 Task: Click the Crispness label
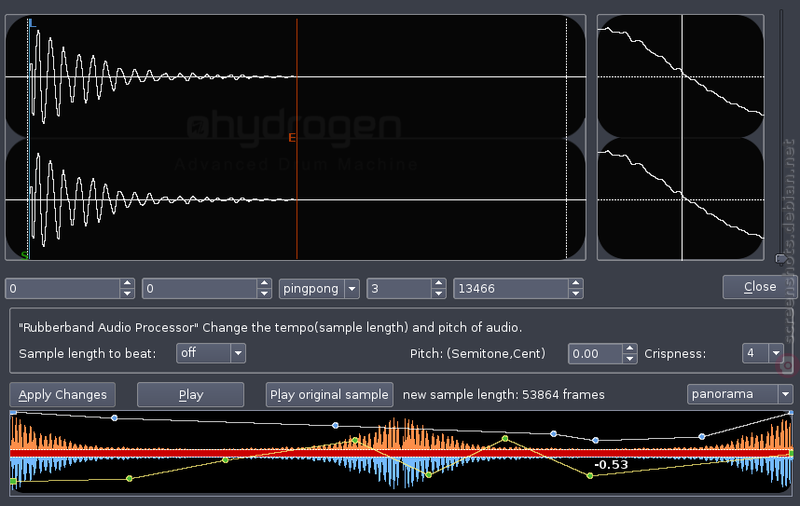click(675, 353)
